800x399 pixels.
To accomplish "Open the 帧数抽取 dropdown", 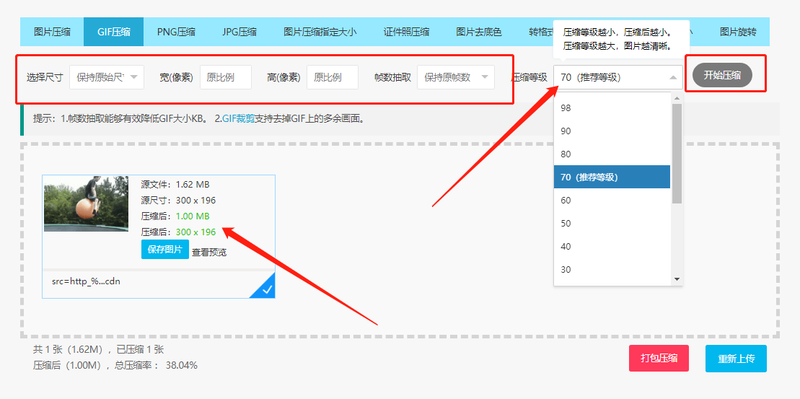I will (456, 78).
